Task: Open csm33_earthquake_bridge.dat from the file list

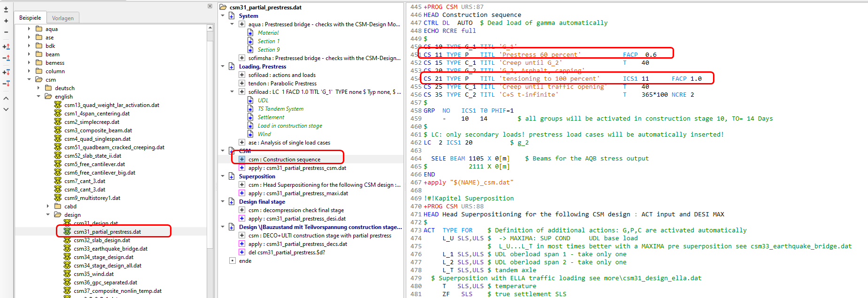Action: point(110,249)
